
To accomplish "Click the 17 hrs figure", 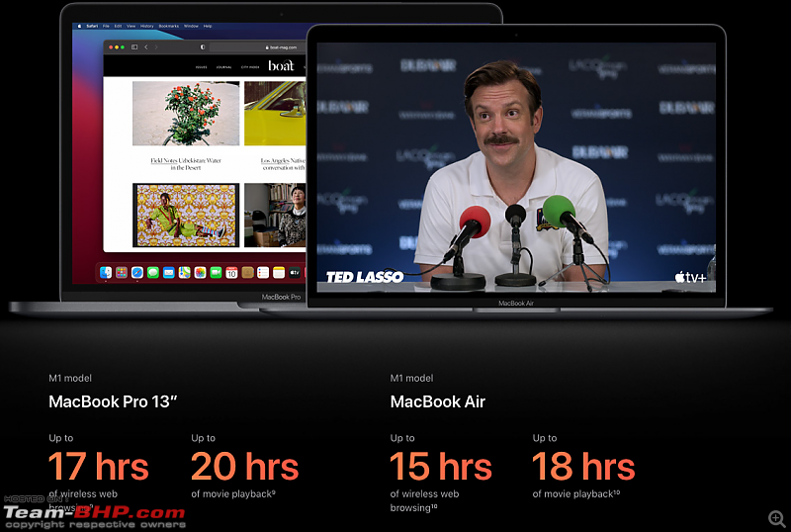I will click(x=98, y=466).
